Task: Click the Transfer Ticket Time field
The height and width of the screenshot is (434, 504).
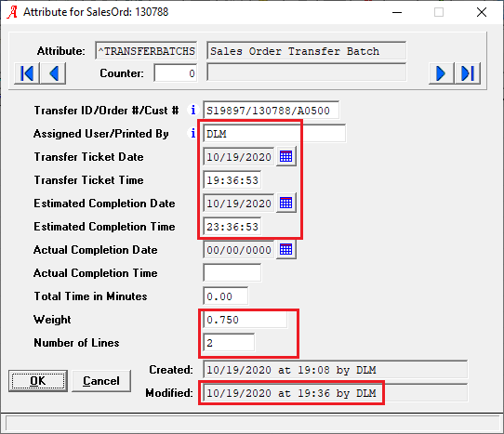Action: point(232,180)
